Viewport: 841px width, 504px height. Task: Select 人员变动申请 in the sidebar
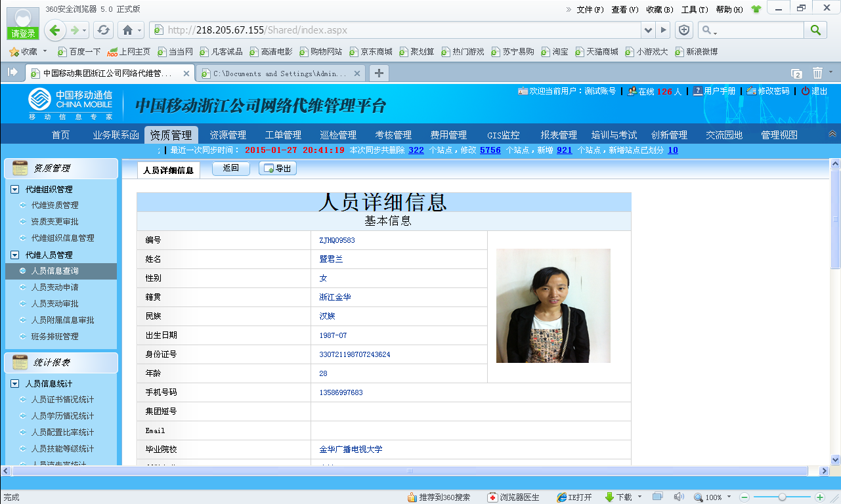54,287
